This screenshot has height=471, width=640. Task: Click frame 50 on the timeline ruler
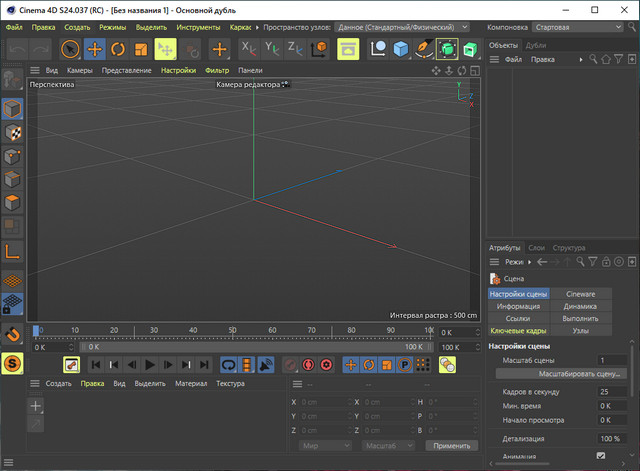[232, 331]
